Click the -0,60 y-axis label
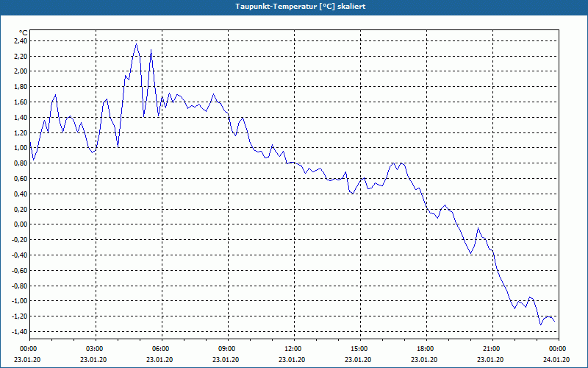This screenshot has width=588, height=368. (x=21, y=271)
